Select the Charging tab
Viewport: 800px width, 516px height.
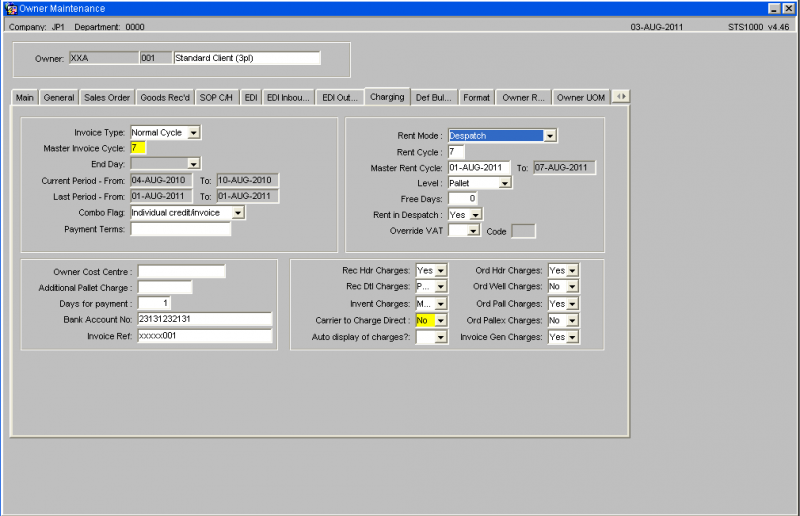coord(387,96)
